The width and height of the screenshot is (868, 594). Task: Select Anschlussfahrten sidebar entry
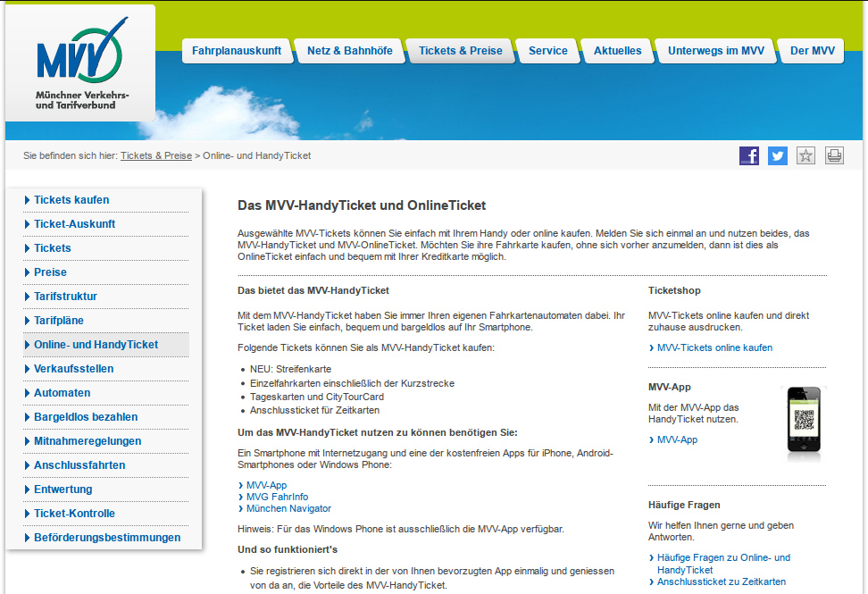(x=79, y=465)
